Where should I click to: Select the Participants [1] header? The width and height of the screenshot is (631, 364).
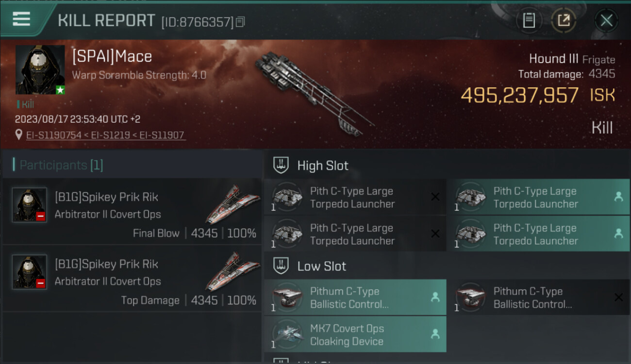click(x=58, y=165)
